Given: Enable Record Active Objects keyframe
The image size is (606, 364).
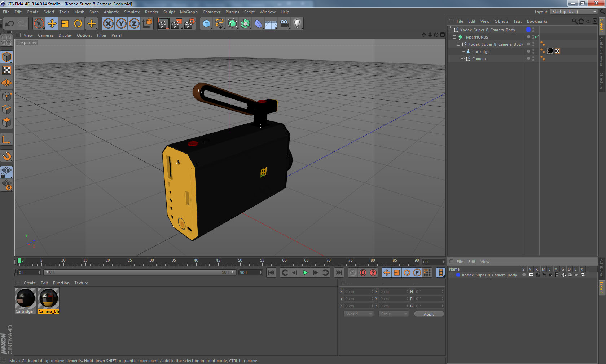Looking at the screenshot, I should 353,272.
